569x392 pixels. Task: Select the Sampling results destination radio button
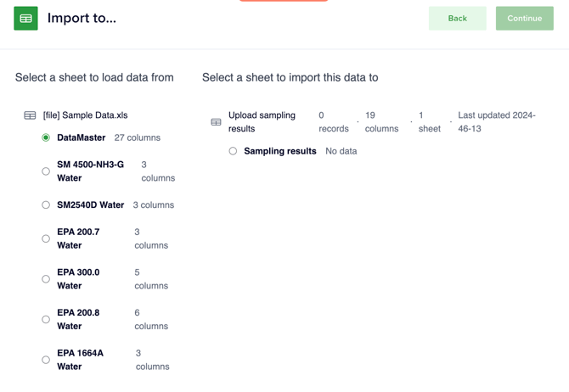click(233, 151)
